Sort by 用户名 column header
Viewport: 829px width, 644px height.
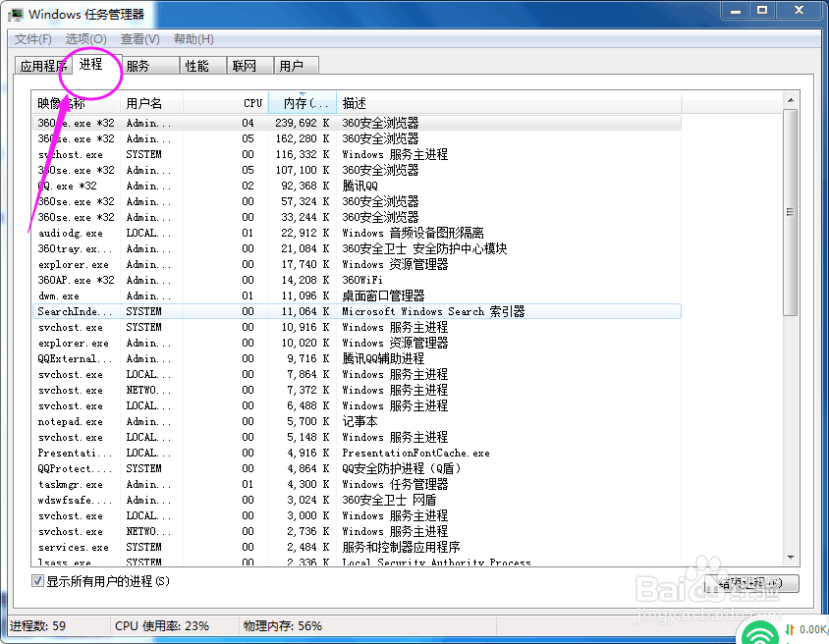(x=151, y=103)
